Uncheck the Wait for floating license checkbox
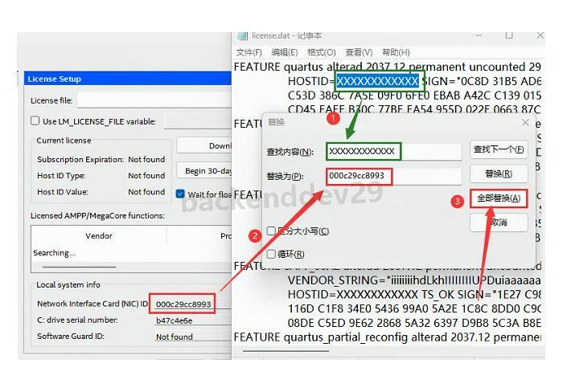The image size is (563, 392). pyautogui.click(x=181, y=194)
